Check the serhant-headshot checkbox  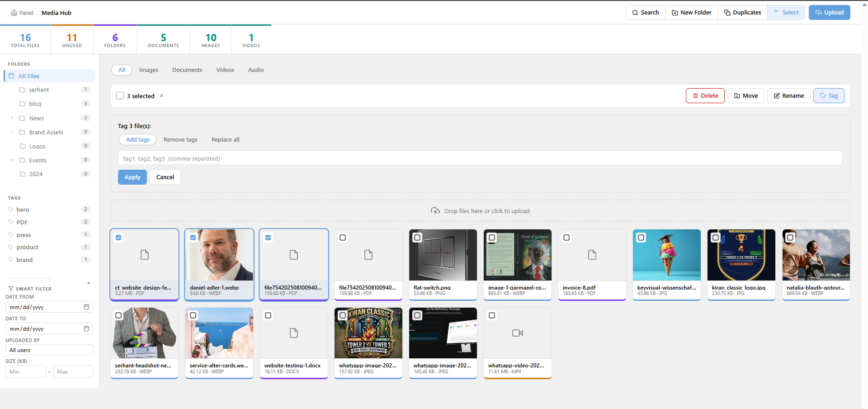point(118,315)
